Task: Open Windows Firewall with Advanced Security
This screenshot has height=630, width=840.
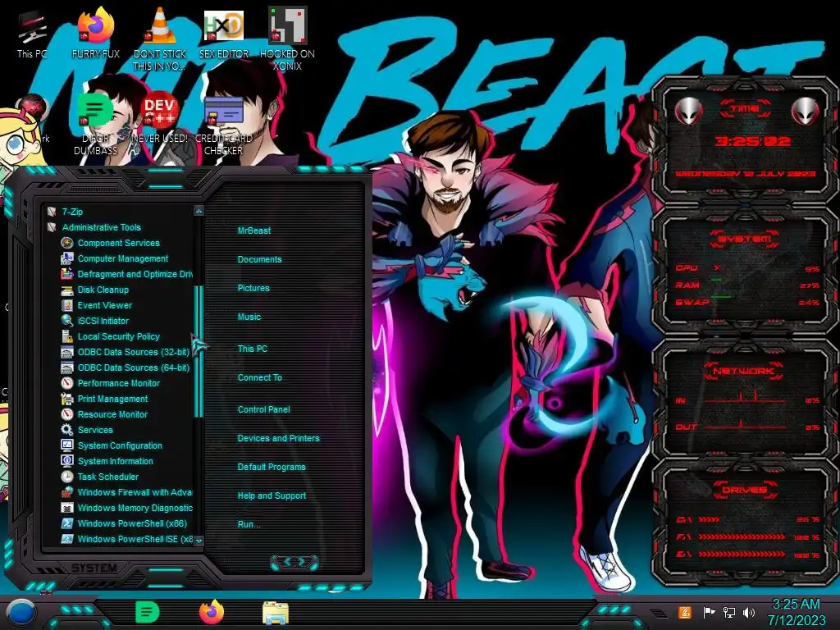Action: [x=135, y=492]
